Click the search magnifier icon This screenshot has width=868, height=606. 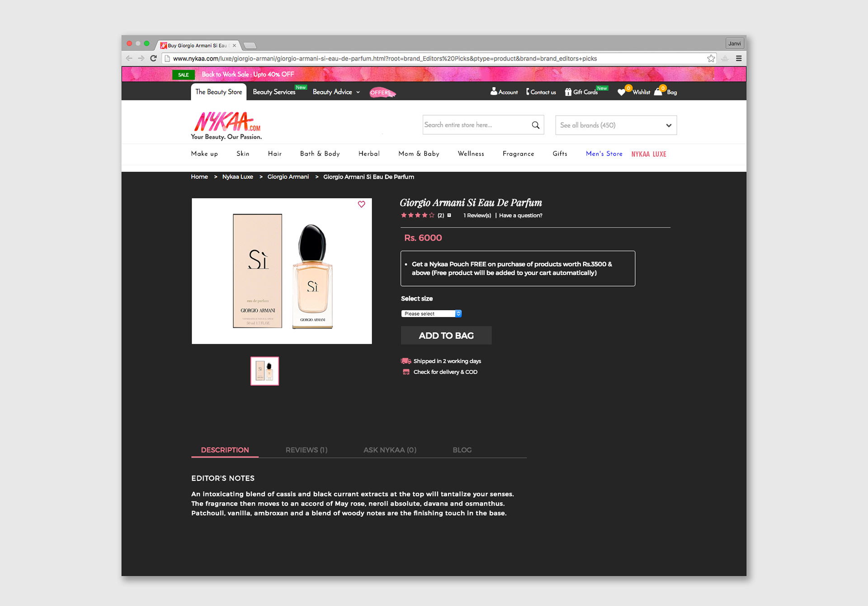[536, 125]
